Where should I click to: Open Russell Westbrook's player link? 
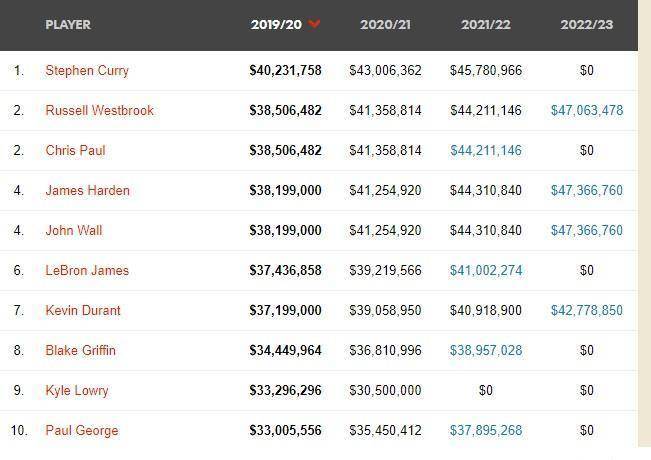point(100,110)
